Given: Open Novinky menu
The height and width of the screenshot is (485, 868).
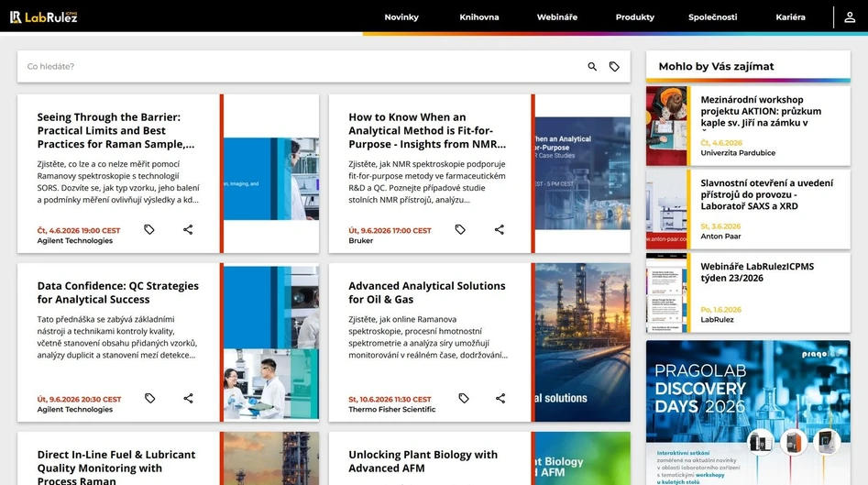Looking at the screenshot, I should point(401,17).
